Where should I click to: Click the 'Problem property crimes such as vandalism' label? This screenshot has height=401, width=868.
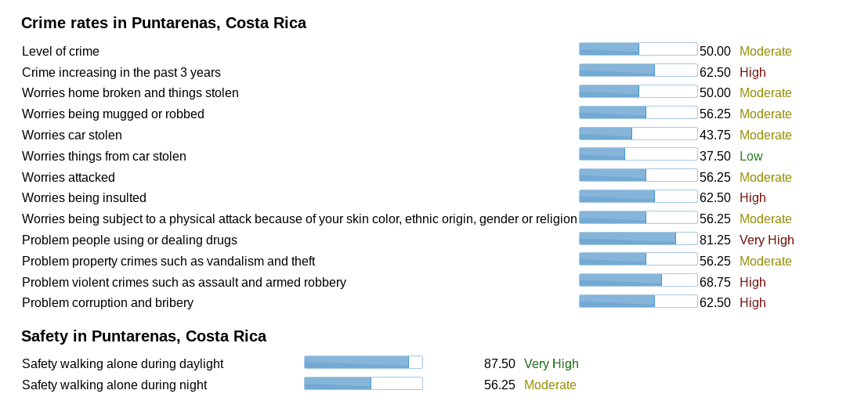tap(168, 261)
